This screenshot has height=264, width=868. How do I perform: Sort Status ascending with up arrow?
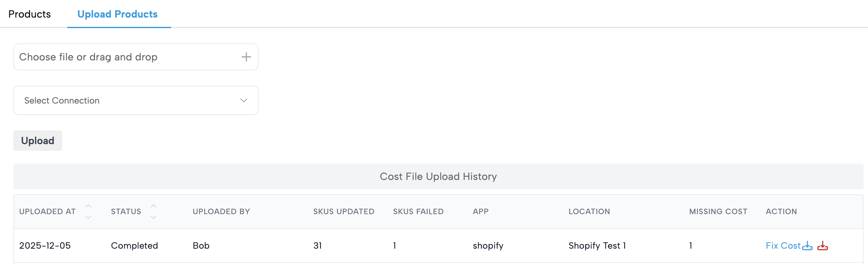(x=153, y=206)
